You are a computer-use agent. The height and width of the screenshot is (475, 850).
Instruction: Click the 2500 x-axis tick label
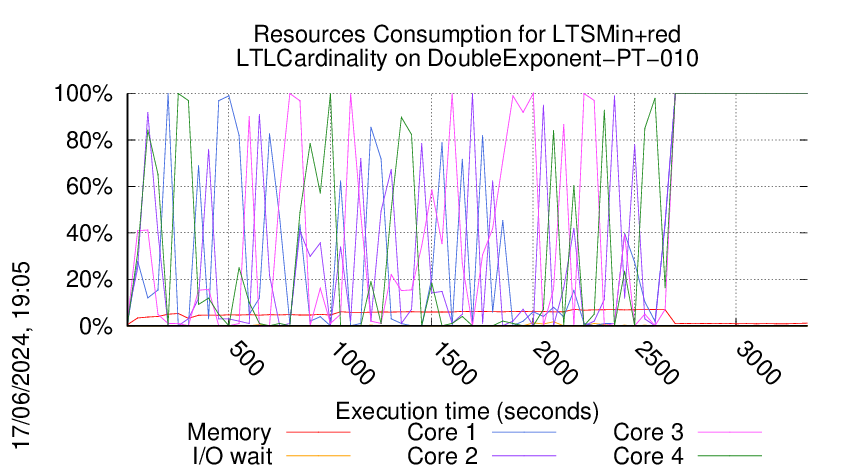[656, 363]
